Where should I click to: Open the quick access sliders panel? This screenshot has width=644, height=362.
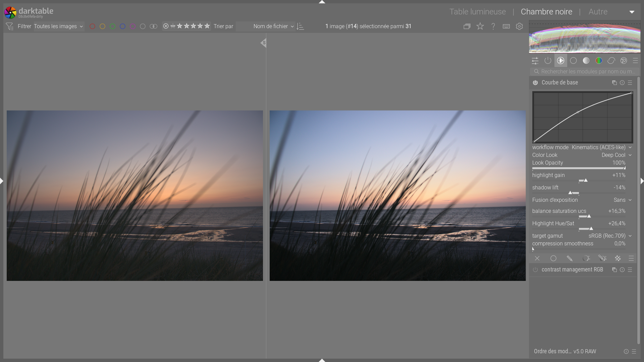[x=535, y=61]
